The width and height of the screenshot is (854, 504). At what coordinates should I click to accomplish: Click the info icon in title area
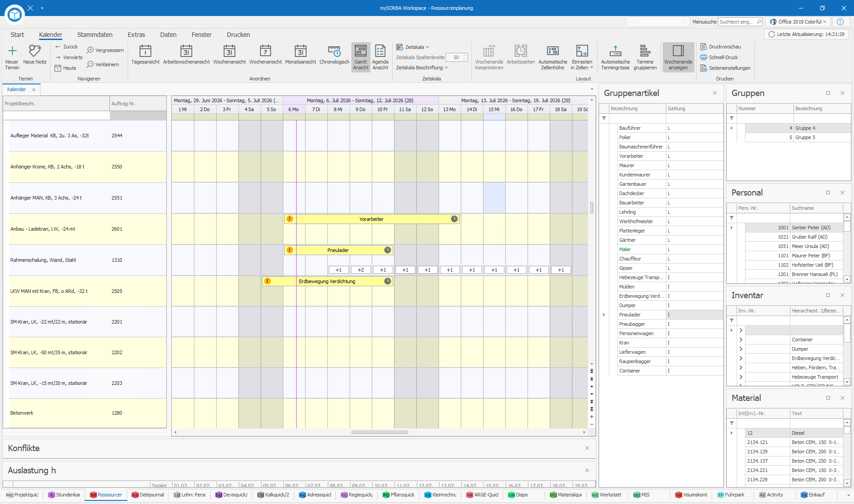click(840, 22)
